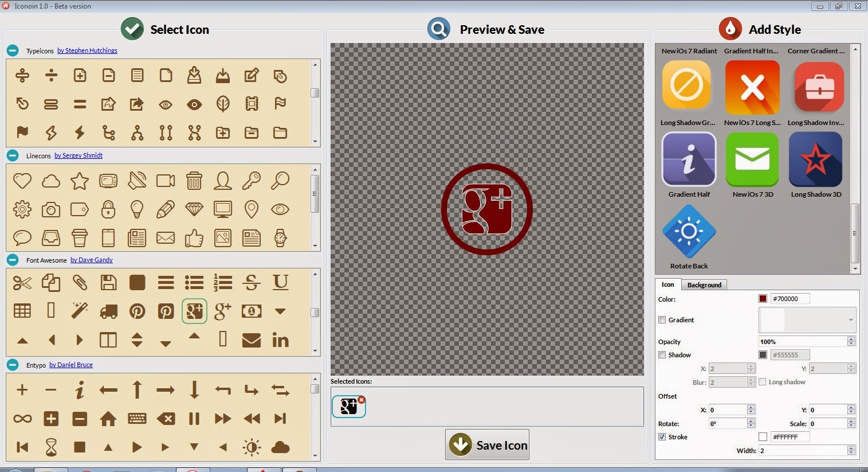The width and height of the screenshot is (868, 472).
Task: Open the gradient preset dropdown
Action: [x=807, y=320]
